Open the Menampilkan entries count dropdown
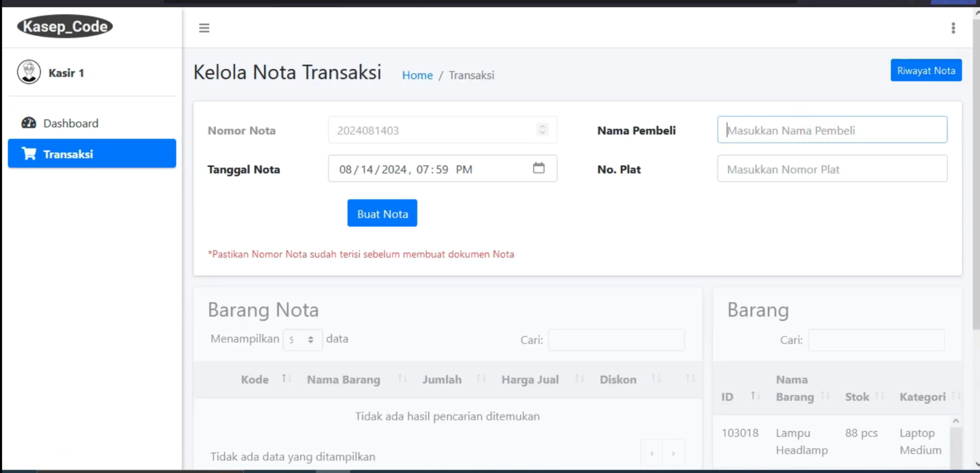The height and width of the screenshot is (473, 980). click(x=303, y=340)
